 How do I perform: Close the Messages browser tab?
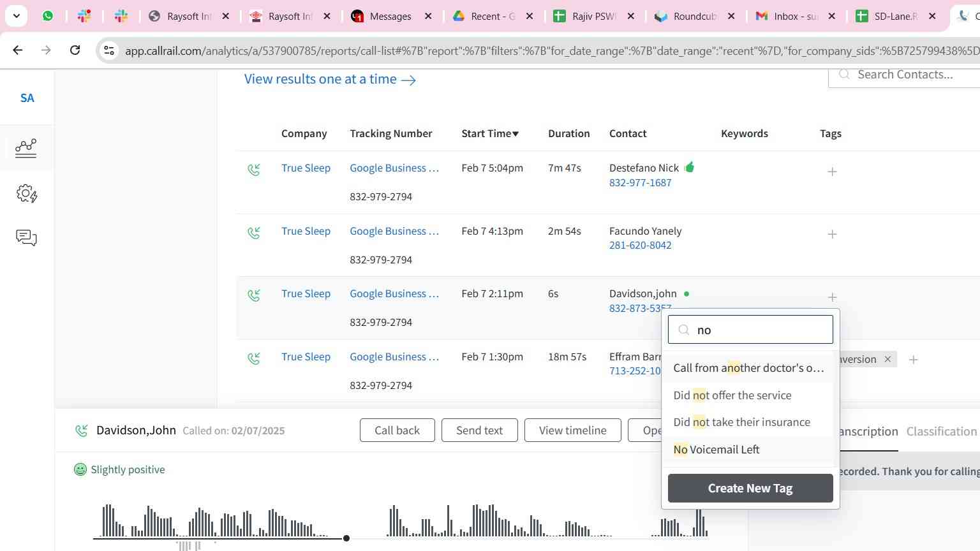[428, 16]
